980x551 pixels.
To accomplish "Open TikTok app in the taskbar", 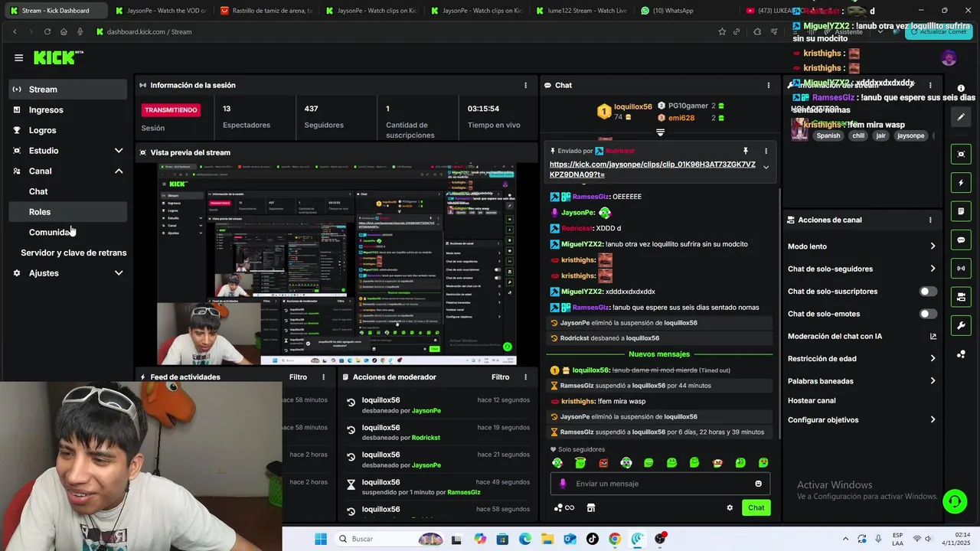I will coord(592,539).
